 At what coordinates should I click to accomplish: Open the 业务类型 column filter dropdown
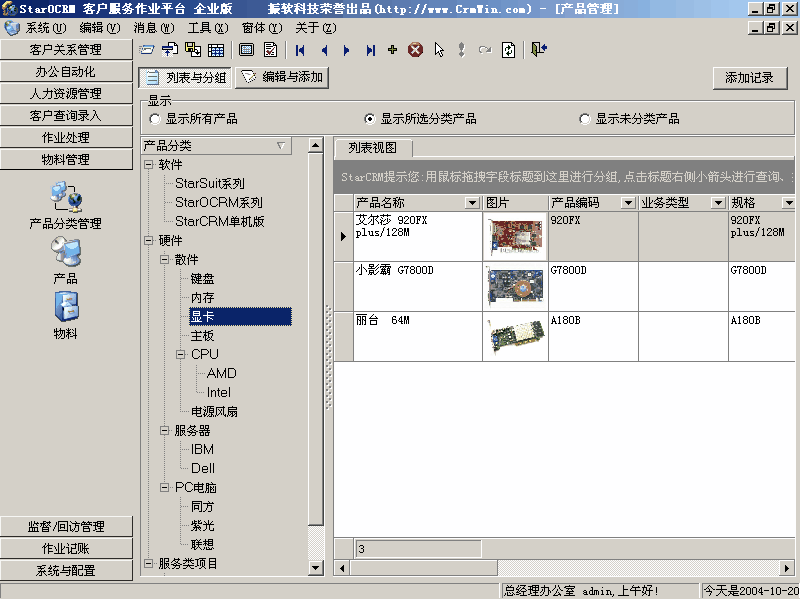(x=718, y=203)
